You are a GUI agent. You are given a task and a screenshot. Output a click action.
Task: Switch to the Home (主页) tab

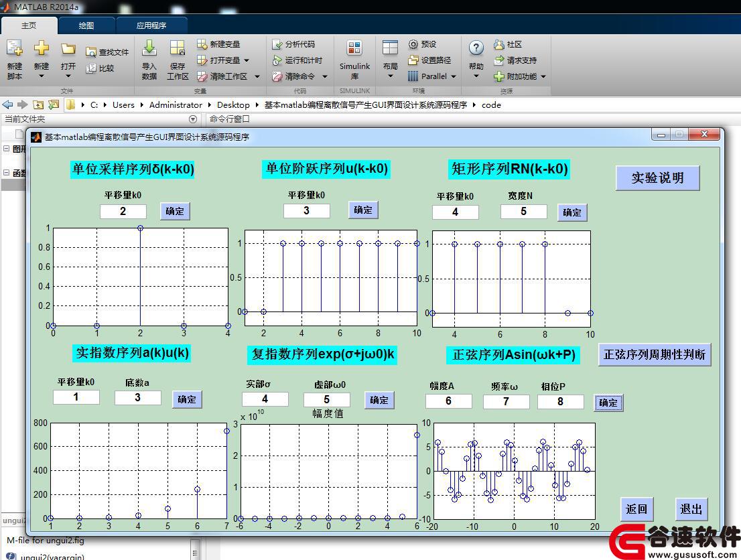pyautogui.click(x=29, y=25)
